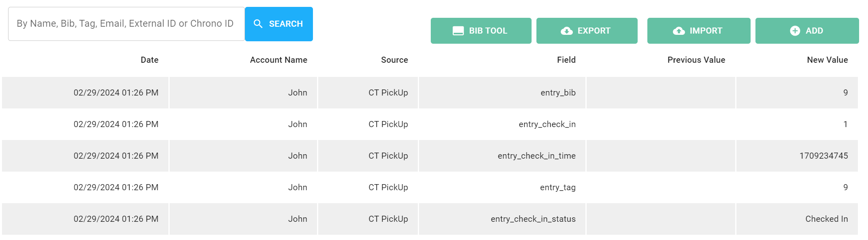Click the cloud download icon on Export
Screen dimensions: 868x240
tap(567, 31)
